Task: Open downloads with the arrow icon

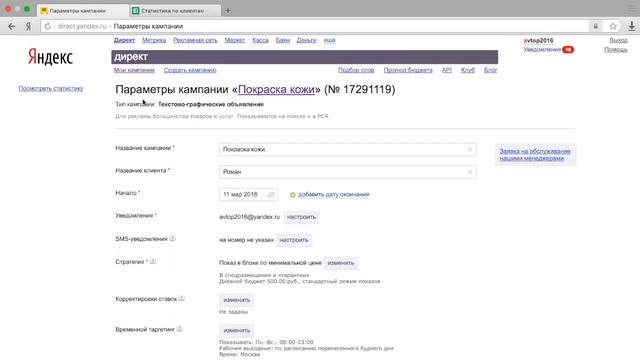Action: point(631,26)
